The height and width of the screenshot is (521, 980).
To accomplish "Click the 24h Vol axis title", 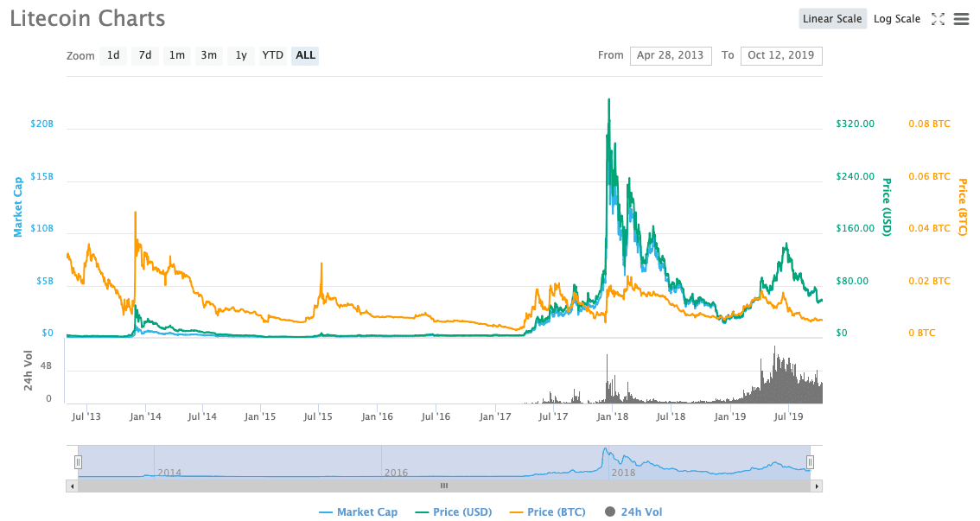I will tap(29, 371).
